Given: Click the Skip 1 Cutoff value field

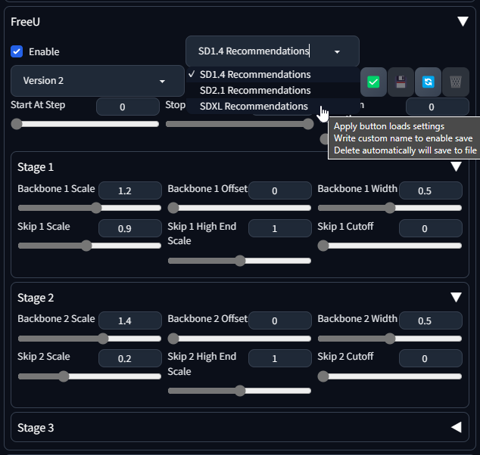Looking at the screenshot, I should point(431,228).
